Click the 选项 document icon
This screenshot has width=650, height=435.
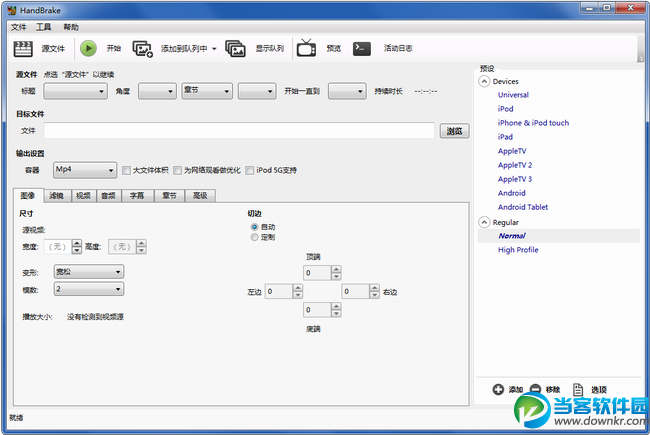pyautogui.click(x=578, y=389)
